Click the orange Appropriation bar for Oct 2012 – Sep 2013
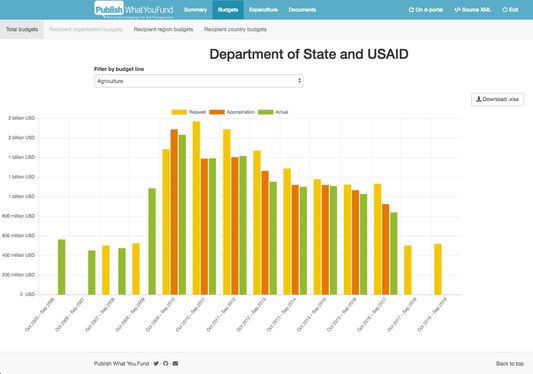 coord(265,233)
